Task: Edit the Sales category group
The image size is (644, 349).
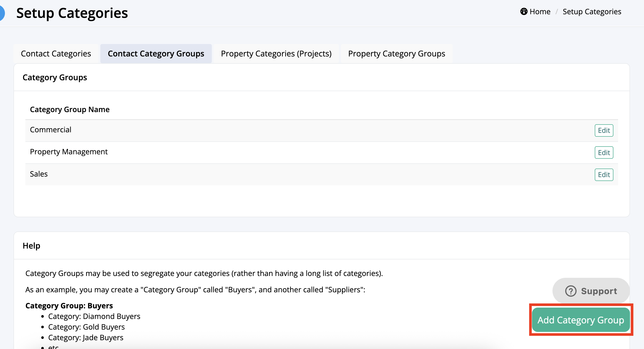Action: [604, 175]
